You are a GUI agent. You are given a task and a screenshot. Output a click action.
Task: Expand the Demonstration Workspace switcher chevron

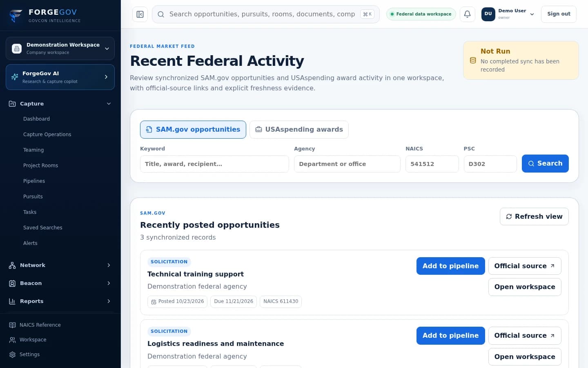[107, 49]
